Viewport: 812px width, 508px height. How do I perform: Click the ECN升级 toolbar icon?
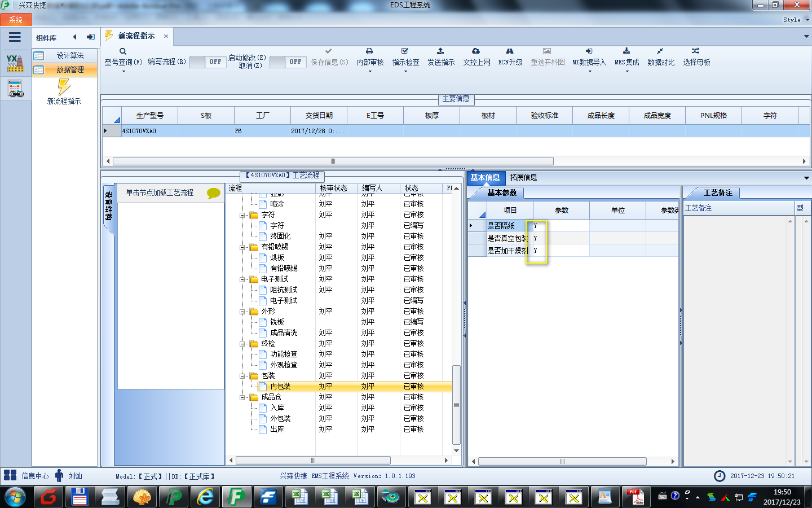(x=510, y=51)
